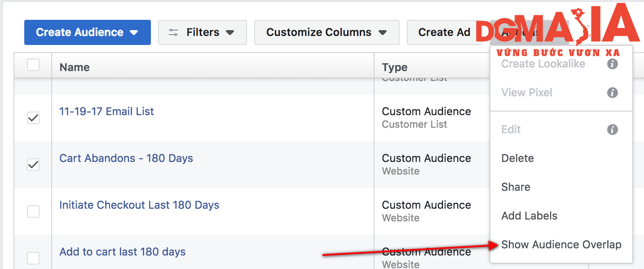The width and height of the screenshot is (644, 269).
Task: Open the Cart Abandons - 180 Days audience
Action: pyautogui.click(x=126, y=158)
